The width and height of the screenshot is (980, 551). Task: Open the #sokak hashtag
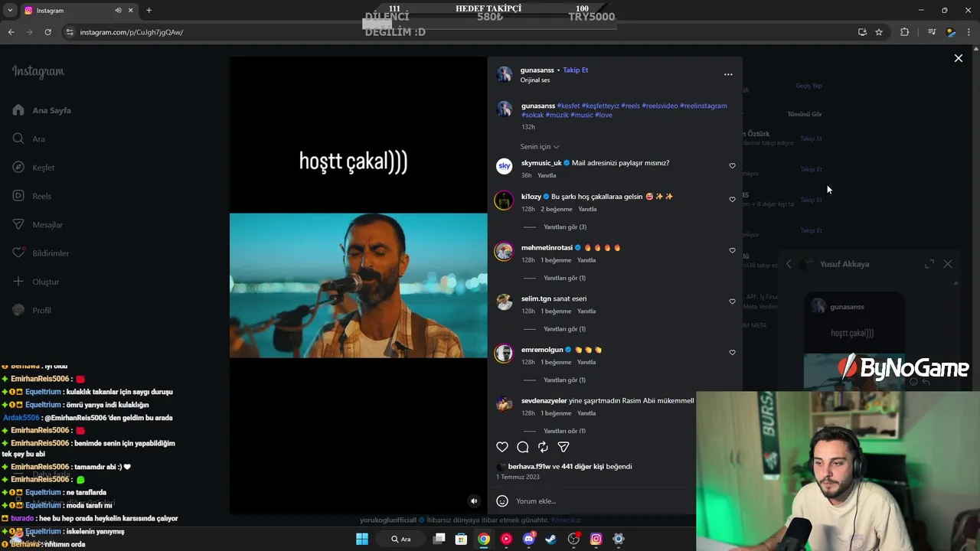[533, 115]
